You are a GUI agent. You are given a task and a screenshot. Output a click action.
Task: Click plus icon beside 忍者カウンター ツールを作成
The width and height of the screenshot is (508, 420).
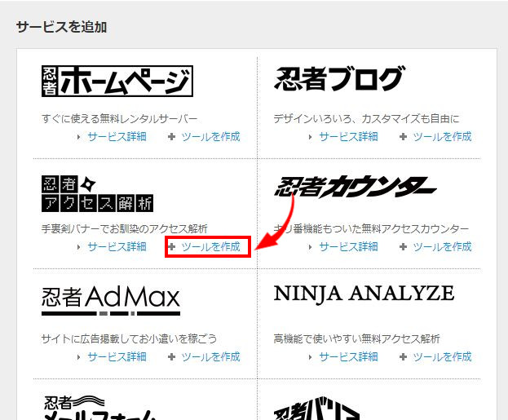pyautogui.click(x=403, y=247)
